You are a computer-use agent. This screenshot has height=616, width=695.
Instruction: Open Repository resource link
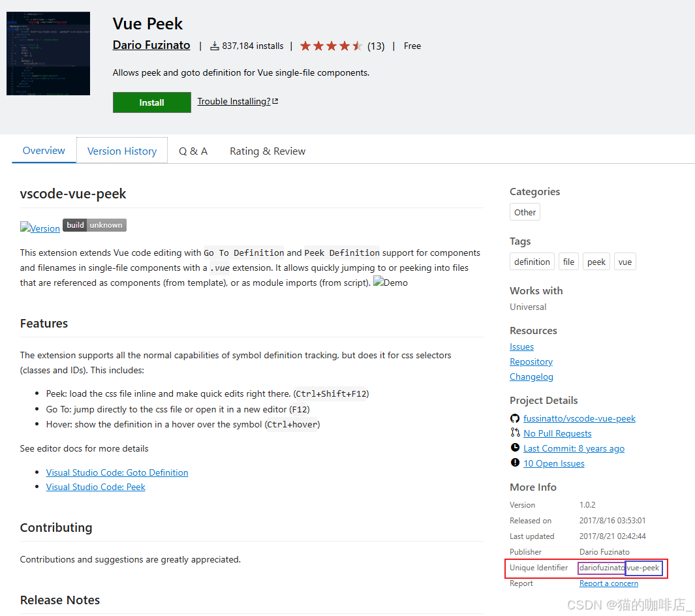[531, 362]
